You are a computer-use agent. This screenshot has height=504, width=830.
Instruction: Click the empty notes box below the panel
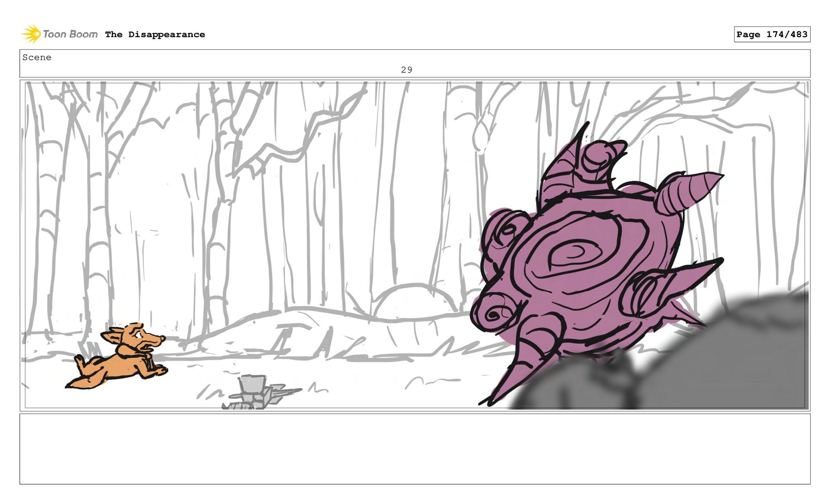[x=415, y=449]
